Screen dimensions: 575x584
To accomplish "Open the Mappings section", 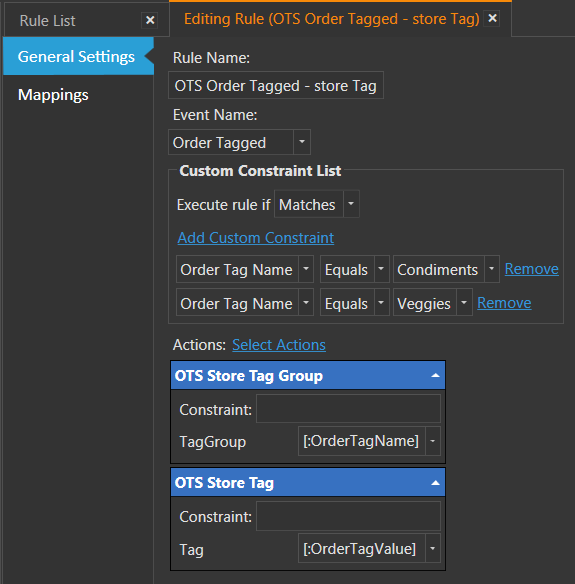I will click(x=53, y=95).
